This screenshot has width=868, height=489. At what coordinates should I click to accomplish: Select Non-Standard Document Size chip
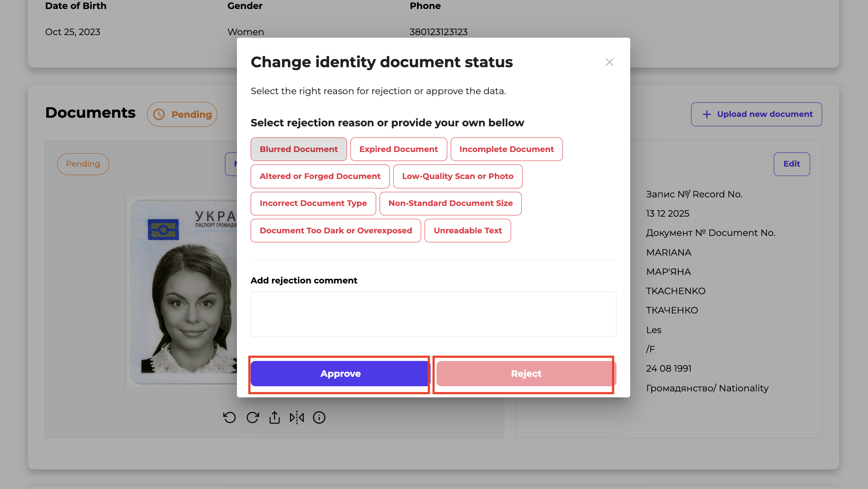point(450,203)
